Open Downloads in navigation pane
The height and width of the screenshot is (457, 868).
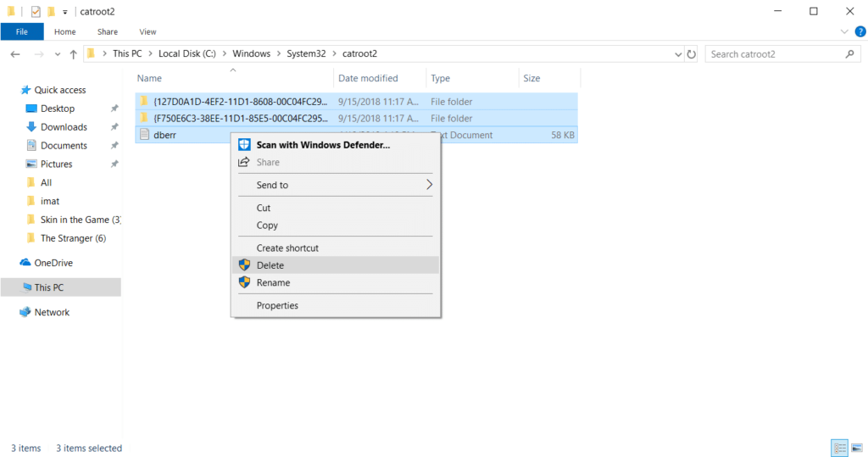click(64, 127)
